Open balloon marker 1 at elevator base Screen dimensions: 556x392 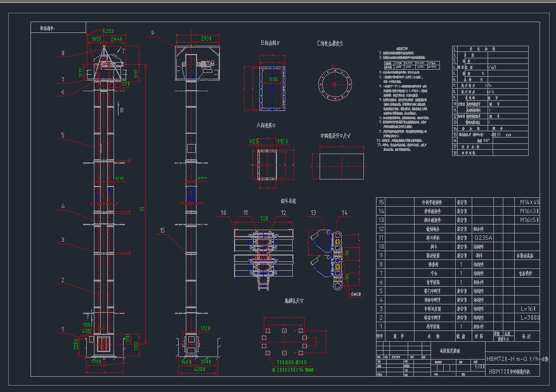pyautogui.click(x=63, y=328)
